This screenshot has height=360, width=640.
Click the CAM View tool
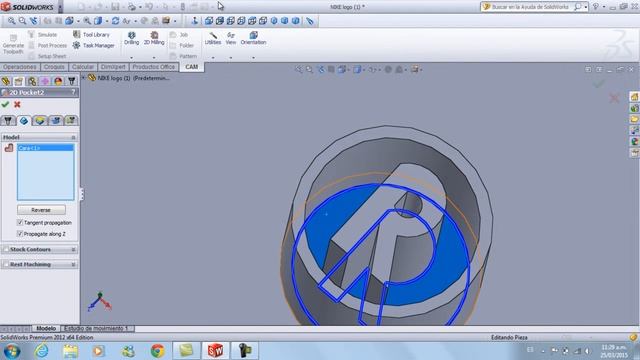[x=231, y=38]
